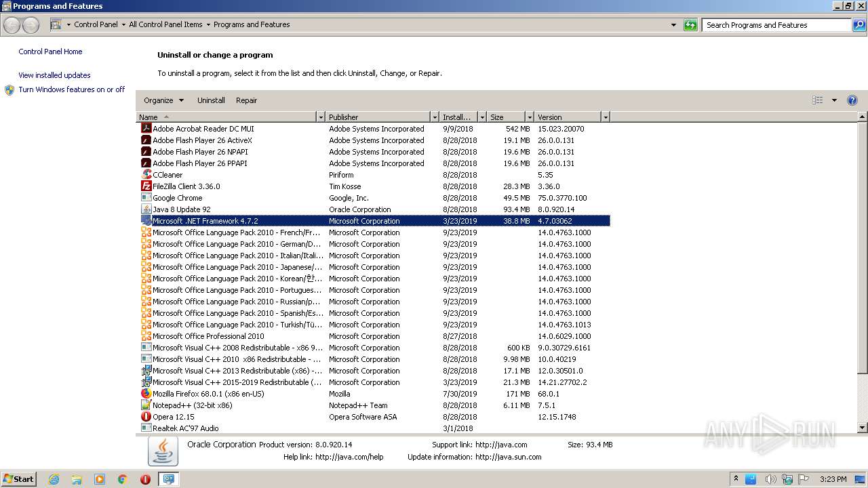Click the Adobe Flash Player 26 NPAPI icon
Image resolution: width=868 pixels, height=488 pixels.
(x=146, y=151)
